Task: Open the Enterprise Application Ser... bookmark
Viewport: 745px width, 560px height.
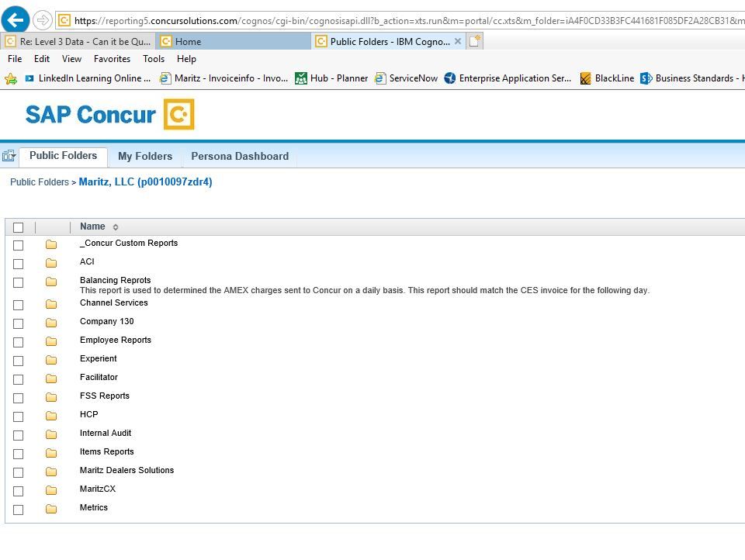Action: [508, 78]
